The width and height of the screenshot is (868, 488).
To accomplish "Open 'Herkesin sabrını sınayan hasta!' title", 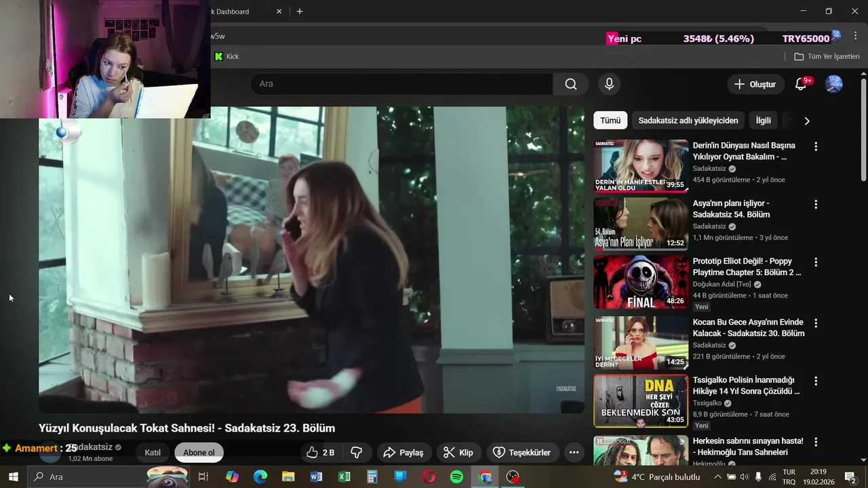I will [x=748, y=447].
